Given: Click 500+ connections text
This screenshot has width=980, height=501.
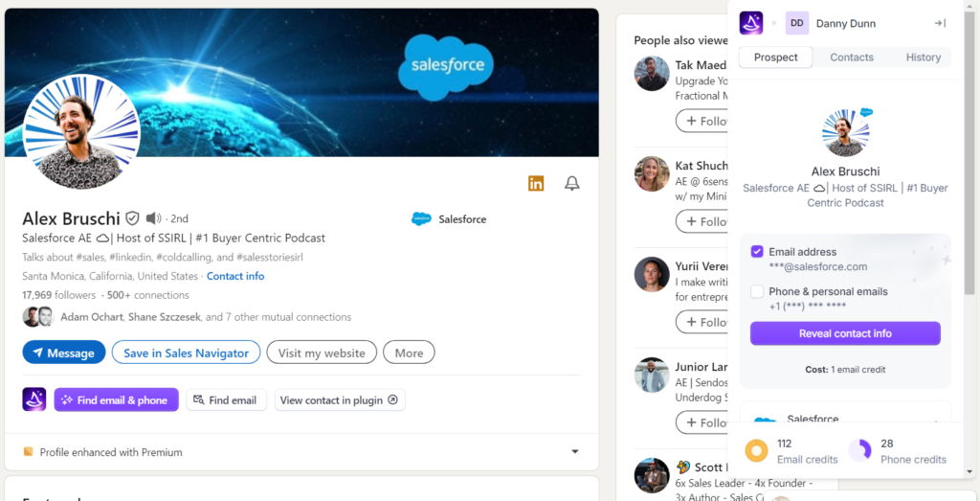Looking at the screenshot, I should coord(147,295).
